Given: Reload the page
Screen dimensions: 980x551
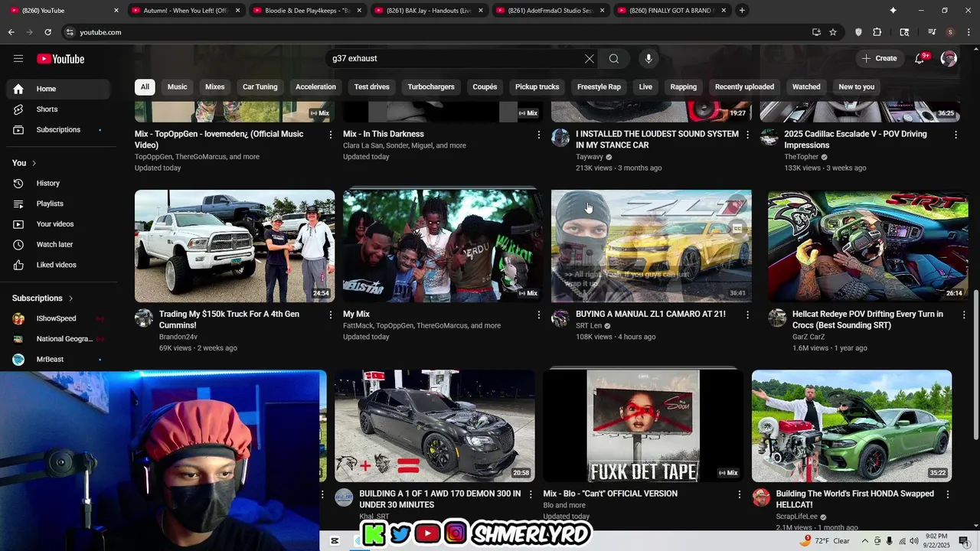Looking at the screenshot, I should (47, 32).
